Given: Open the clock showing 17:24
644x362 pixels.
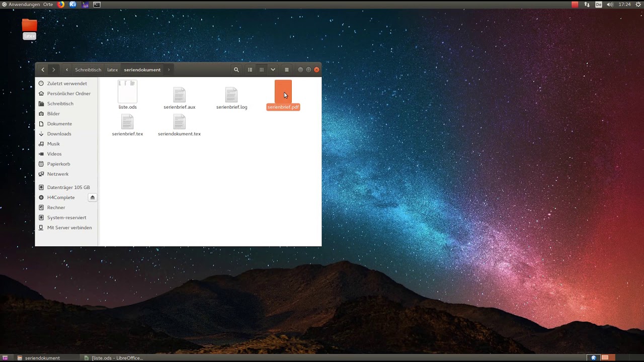Looking at the screenshot, I should [x=624, y=5].
